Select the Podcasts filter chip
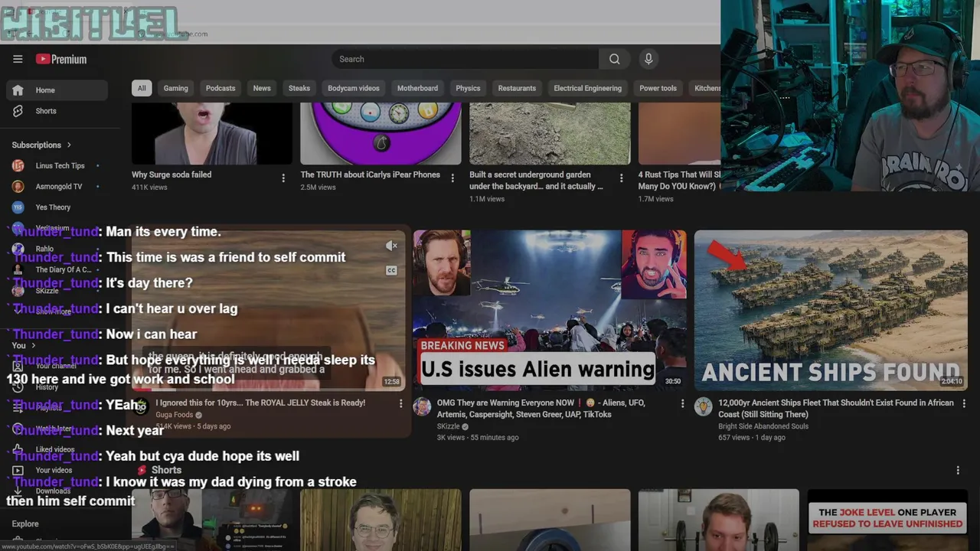Image resolution: width=980 pixels, height=551 pixels. point(220,88)
